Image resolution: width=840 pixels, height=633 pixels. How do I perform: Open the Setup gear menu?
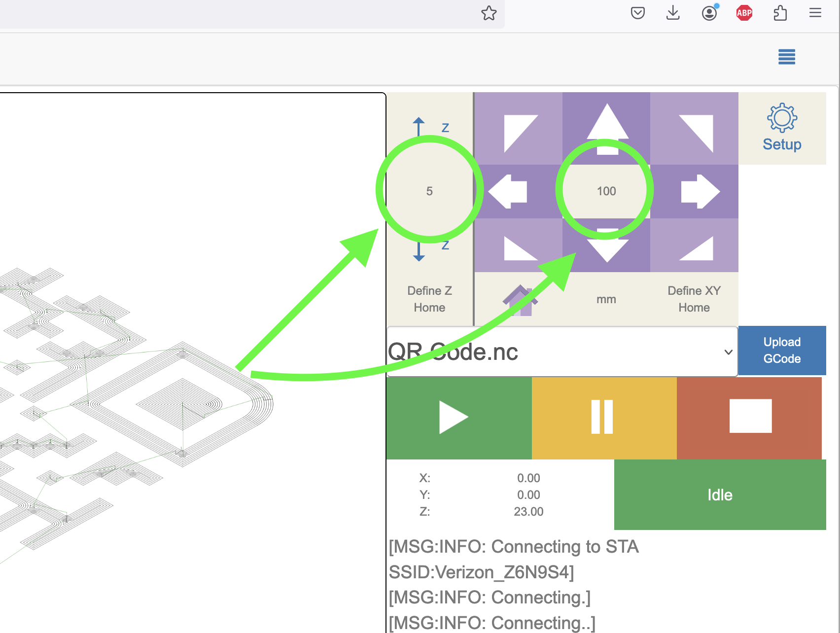(782, 128)
